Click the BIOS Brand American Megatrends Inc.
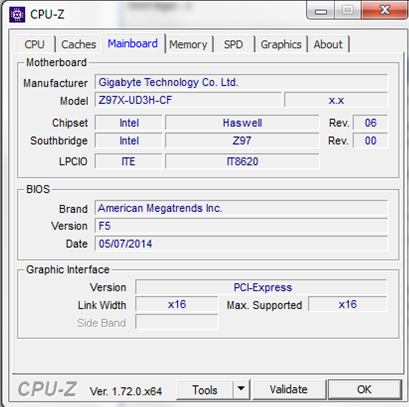 241,208
